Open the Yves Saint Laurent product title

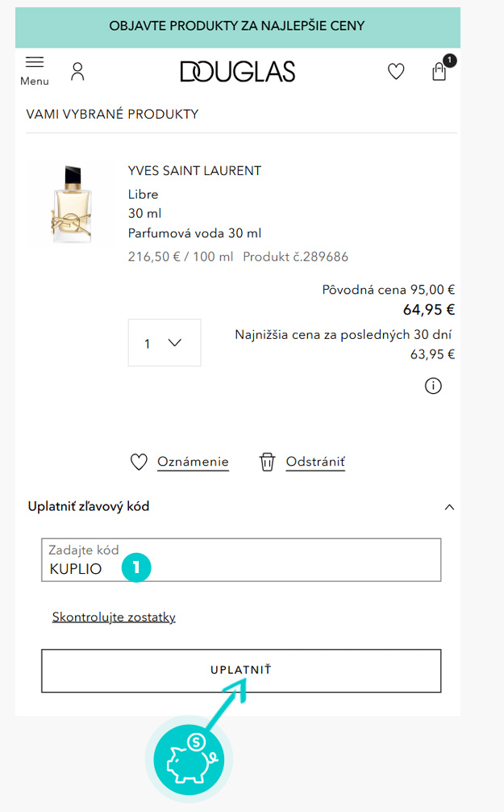click(194, 171)
